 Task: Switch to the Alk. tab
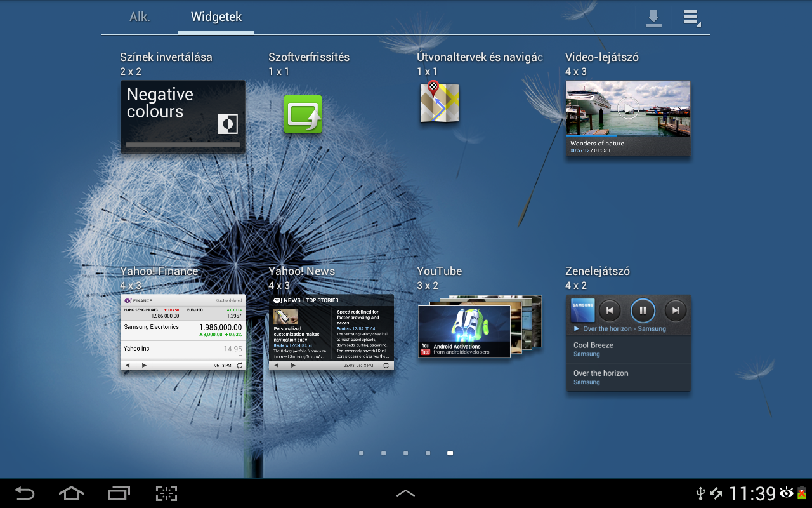point(140,17)
